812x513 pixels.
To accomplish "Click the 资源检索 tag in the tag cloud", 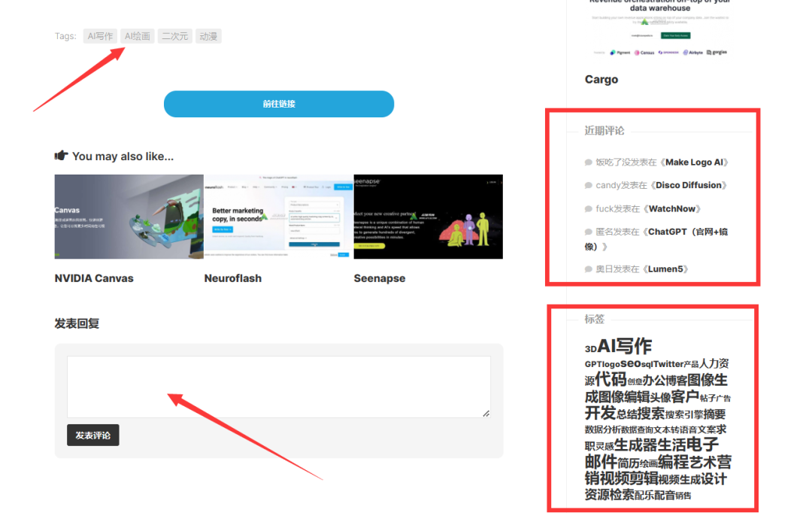I will pos(610,494).
